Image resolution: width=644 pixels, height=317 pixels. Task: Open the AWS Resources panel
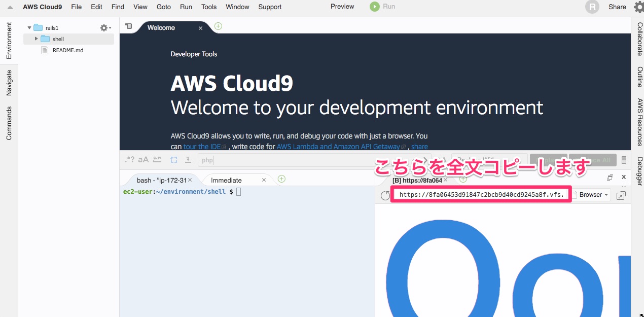click(x=639, y=122)
